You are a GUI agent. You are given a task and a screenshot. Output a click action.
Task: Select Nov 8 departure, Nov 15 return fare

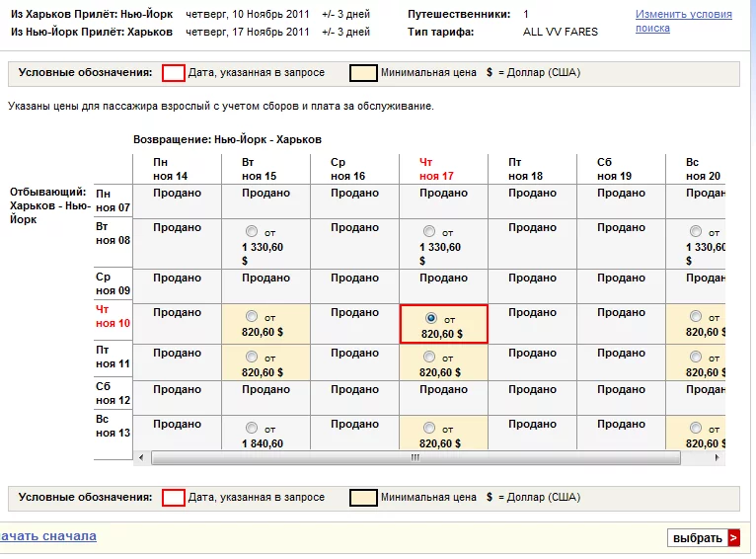tap(252, 232)
